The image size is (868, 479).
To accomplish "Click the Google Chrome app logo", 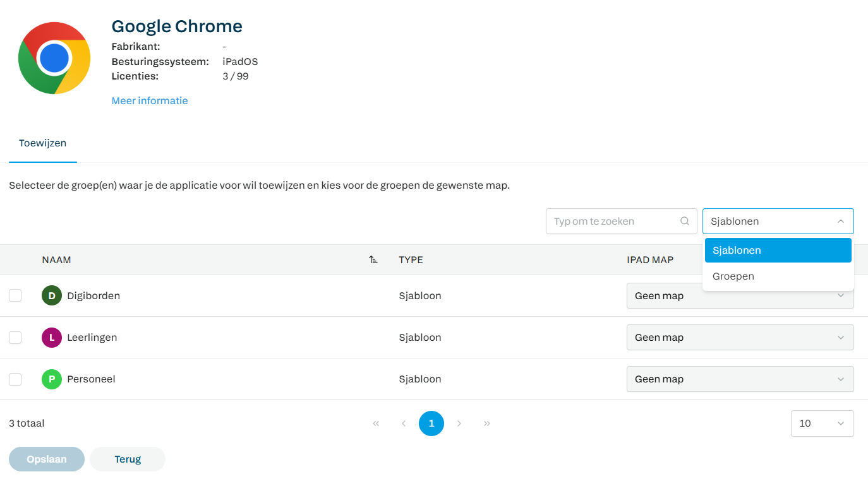I will (x=54, y=58).
